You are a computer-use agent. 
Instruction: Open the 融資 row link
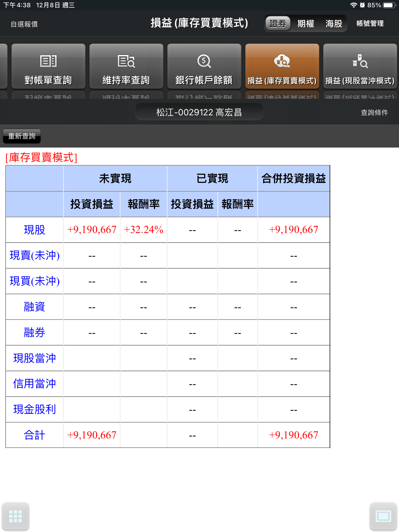(x=35, y=307)
